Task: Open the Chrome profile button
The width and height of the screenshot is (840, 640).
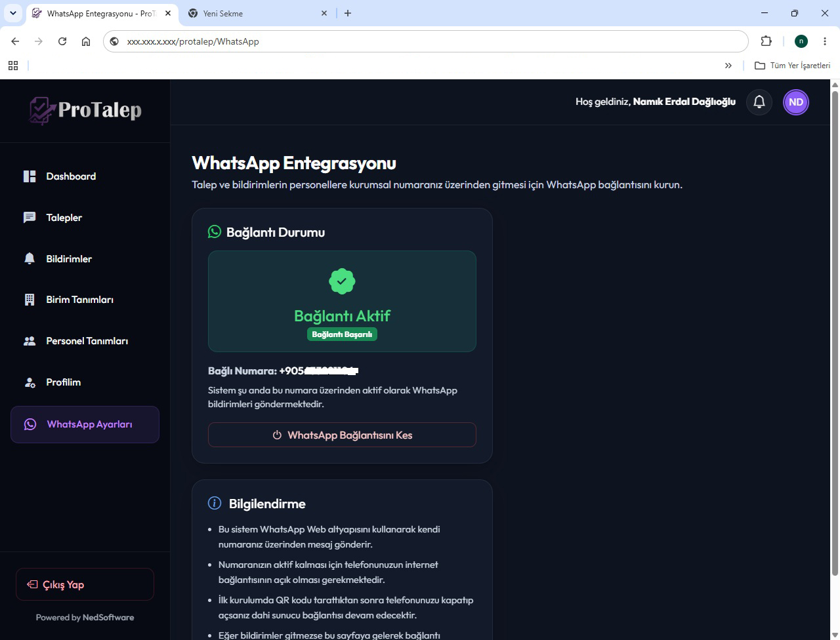Action: [801, 41]
